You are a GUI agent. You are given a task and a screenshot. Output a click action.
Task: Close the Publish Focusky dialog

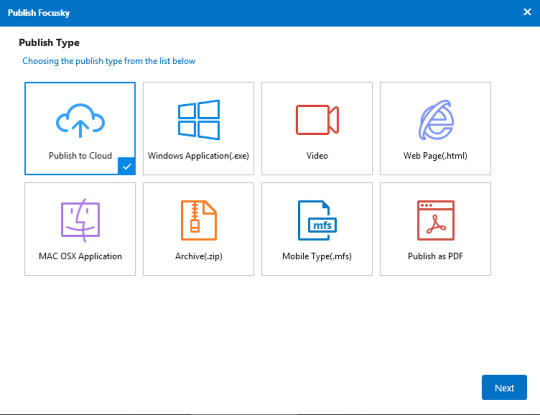527,12
